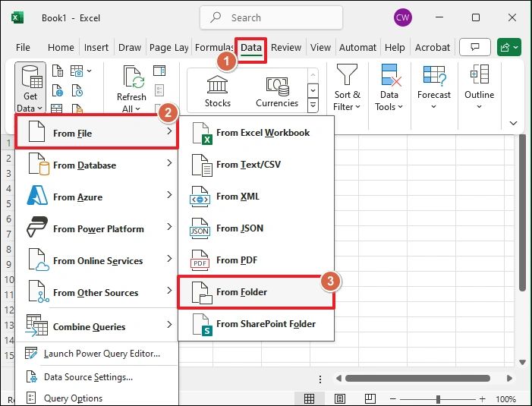Click the 100% zoom level
The width and height of the screenshot is (532, 406).
click(x=505, y=399)
